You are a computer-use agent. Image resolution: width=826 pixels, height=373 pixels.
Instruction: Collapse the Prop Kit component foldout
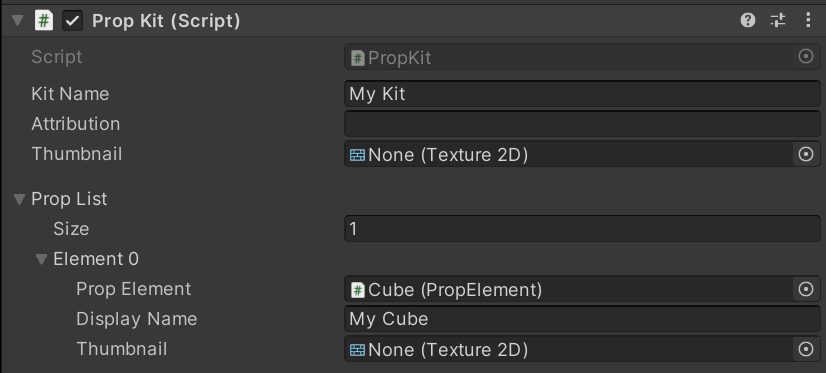click(x=18, y=22)
